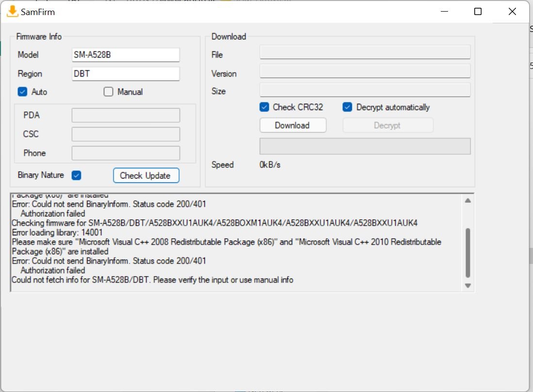Click the last 'Authorization failed' log line
Screen dimensions: 533x392
(x=53, y=270)
